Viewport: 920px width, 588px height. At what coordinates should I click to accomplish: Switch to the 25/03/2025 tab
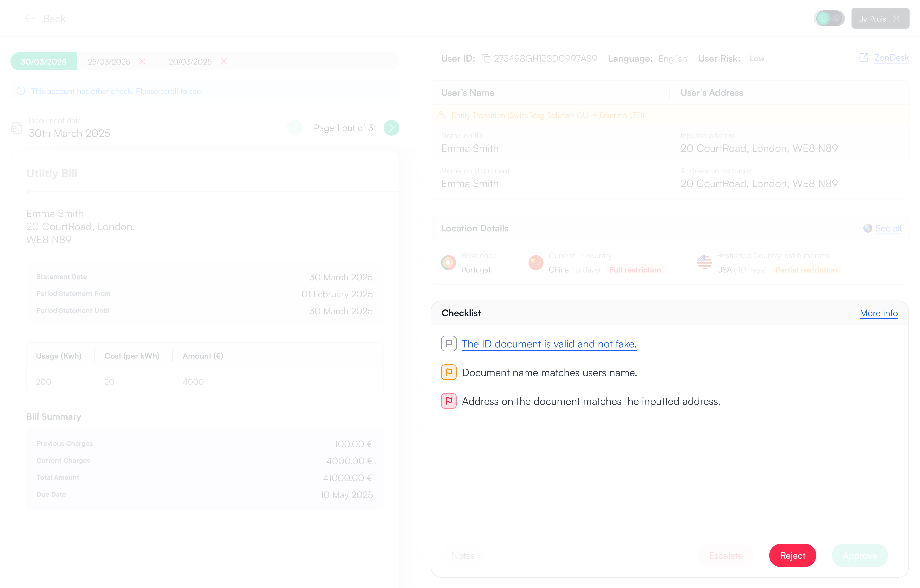(109, 61)
